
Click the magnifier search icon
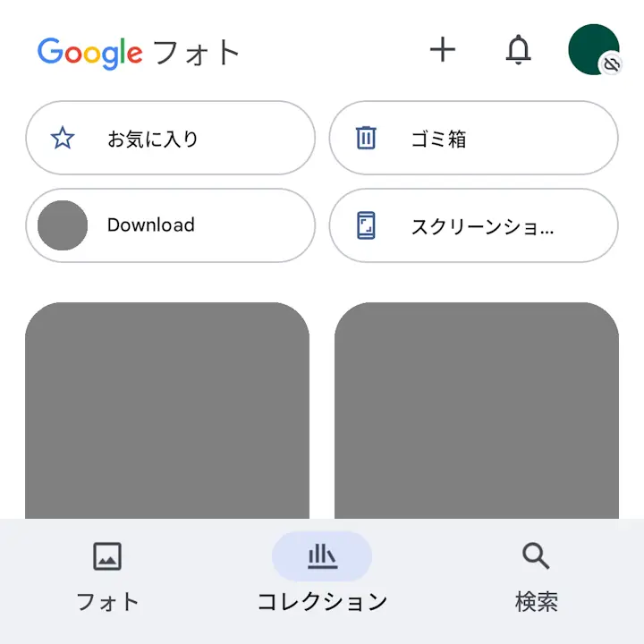pyautogui.click(x=536, y=556)
